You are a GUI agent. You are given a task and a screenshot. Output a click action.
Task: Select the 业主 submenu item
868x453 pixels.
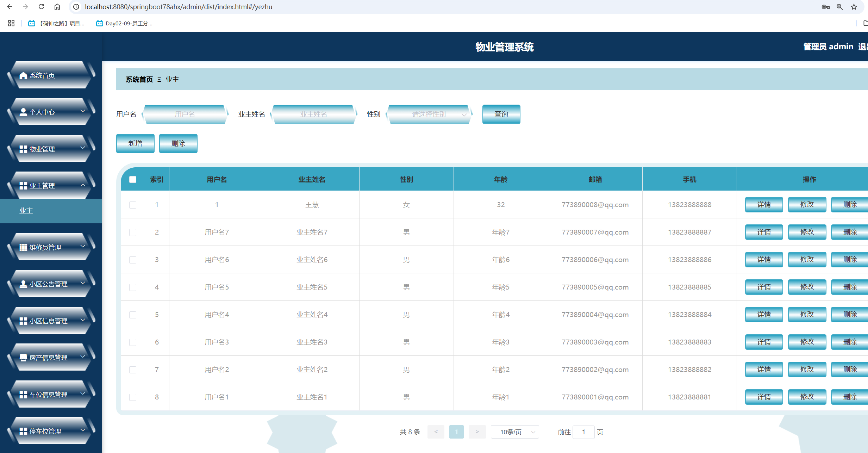tap(51, 211)
